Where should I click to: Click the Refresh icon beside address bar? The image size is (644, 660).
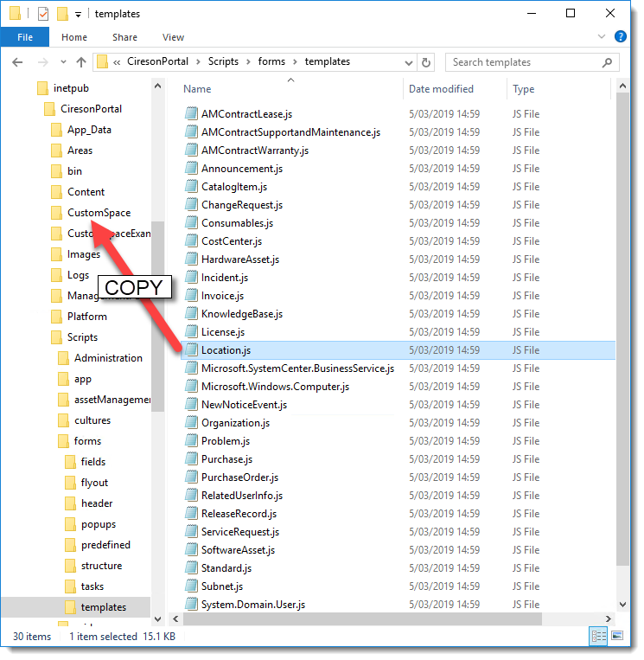click(426, 62)
